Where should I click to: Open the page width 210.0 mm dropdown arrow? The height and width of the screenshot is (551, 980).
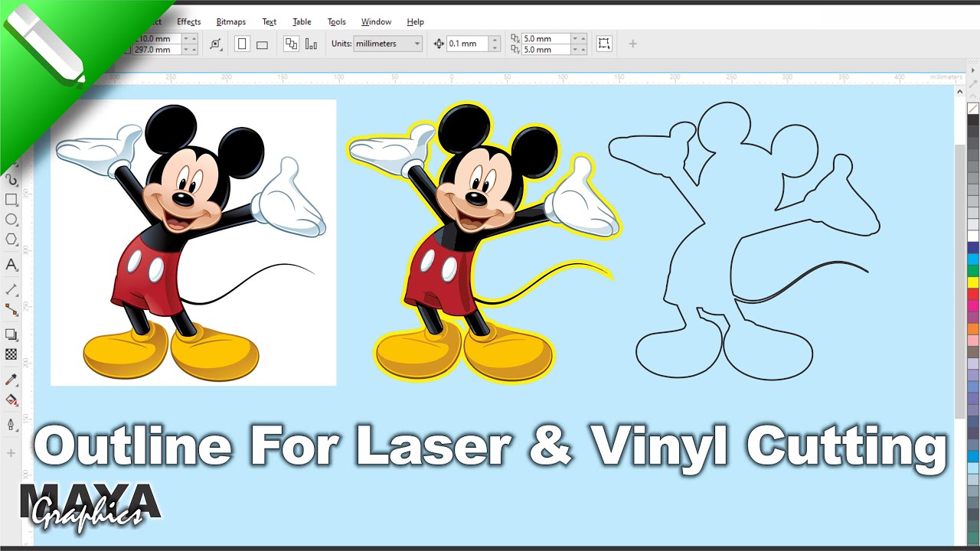click(186, 38)
